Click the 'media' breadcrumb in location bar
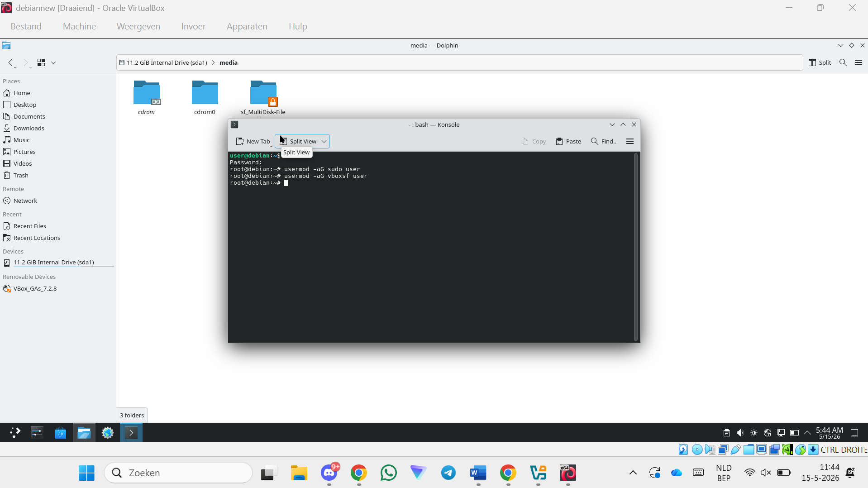The width and height of the screenshot is (868, 488). 229,62
